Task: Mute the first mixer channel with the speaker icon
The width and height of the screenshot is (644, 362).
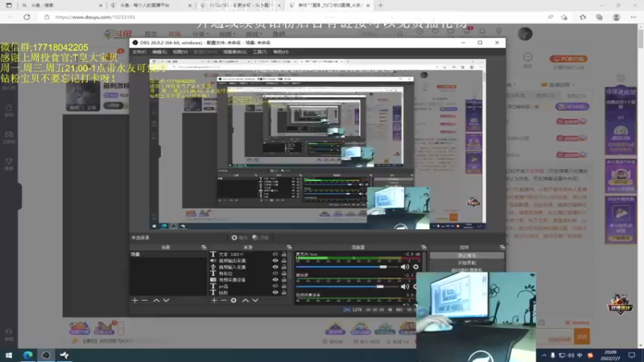Action: [x=405, y=267]
